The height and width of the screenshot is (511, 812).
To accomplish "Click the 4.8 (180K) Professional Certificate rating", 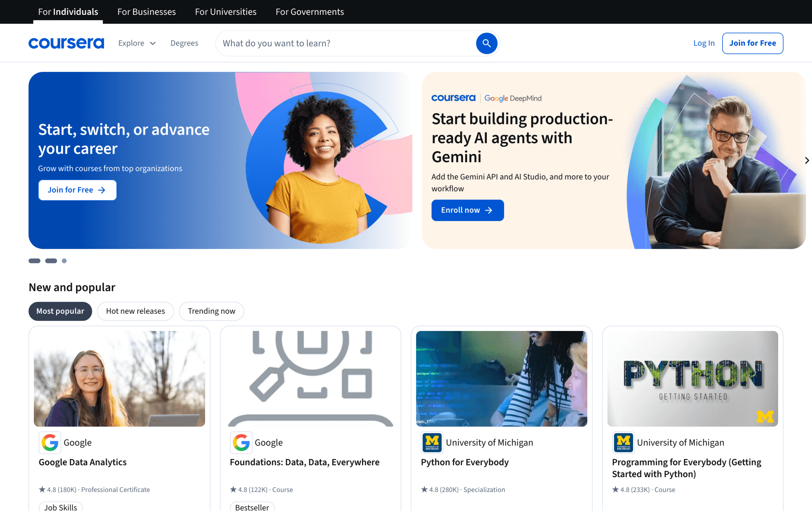I will [95, 489].
